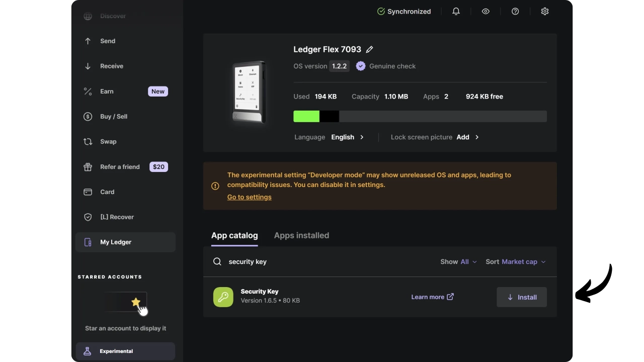Click the Star an account to display it text
Viewport: 644px width, 362px height.
click(x=126, y=328)
